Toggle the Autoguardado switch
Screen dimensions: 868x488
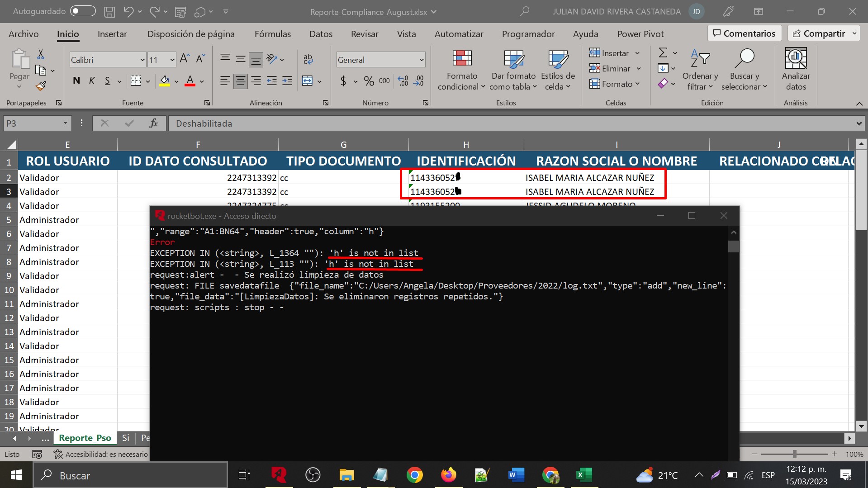click(83, 11)
